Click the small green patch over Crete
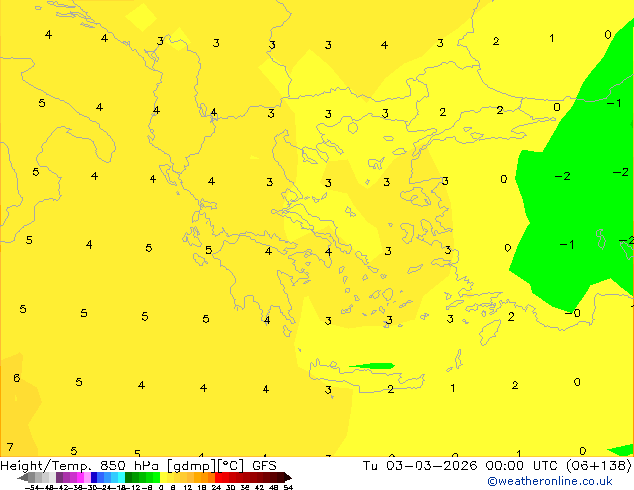 click(x=372, y=366)
